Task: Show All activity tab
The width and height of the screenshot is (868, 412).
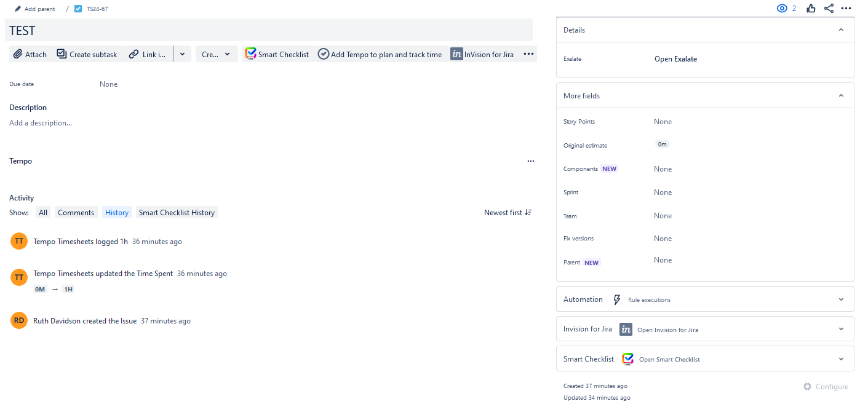Action: click(x=42, y=213)
